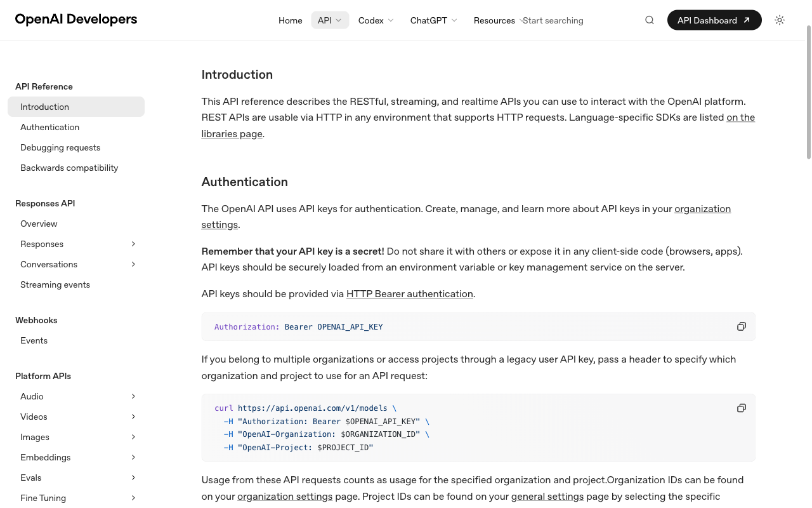Go to Streaming events in the sidebar
The image size is (812, 508).
(x=55, y=284)
